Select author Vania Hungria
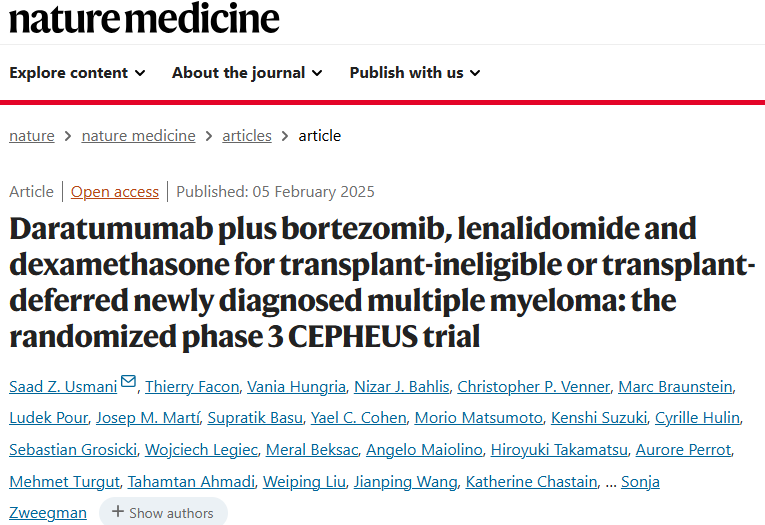 coord(296,387)
